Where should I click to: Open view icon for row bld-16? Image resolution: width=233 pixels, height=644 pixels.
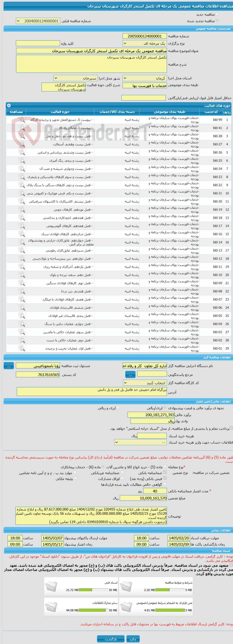(x=21, y=234)
